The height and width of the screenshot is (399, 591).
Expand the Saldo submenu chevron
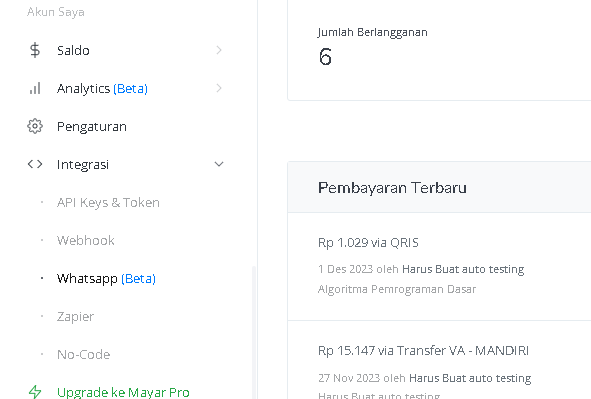(219, 50)
